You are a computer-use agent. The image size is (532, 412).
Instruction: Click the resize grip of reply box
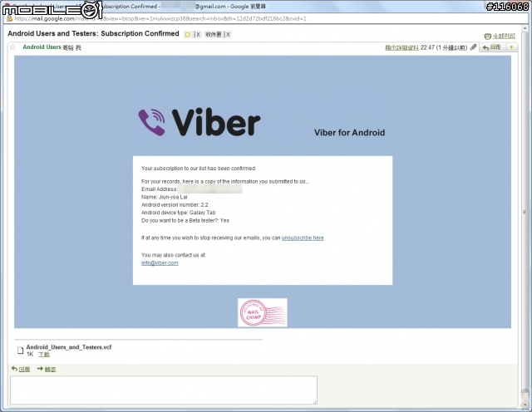point(315,402)
